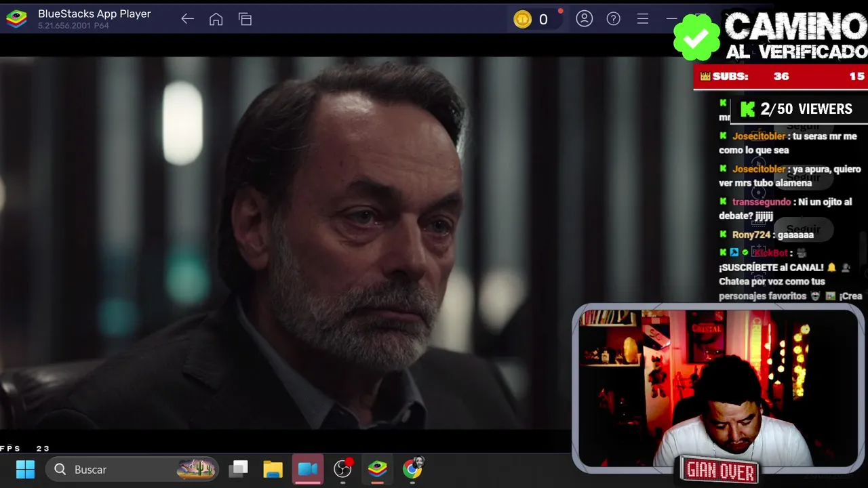The image size is (868, 488).
Task: Open Task View on the taskbar
Action: (x=239, y=469)
